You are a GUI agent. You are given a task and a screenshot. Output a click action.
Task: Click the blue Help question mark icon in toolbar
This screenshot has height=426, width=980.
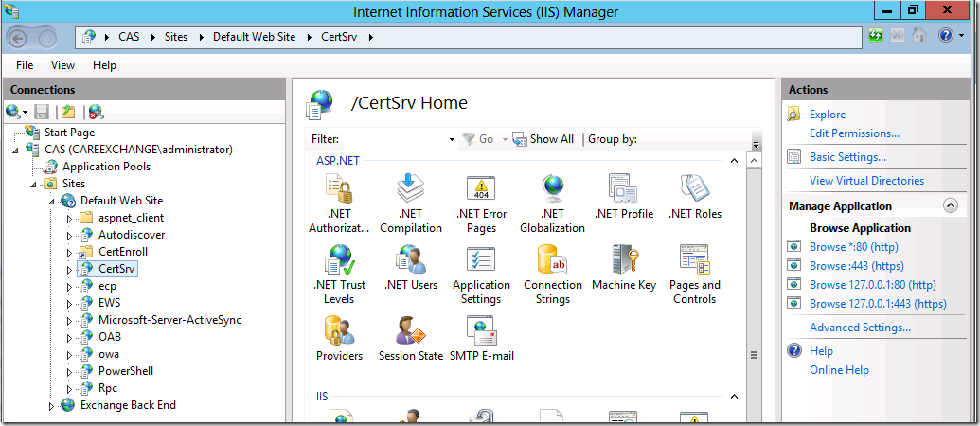[x=946, y=36]
